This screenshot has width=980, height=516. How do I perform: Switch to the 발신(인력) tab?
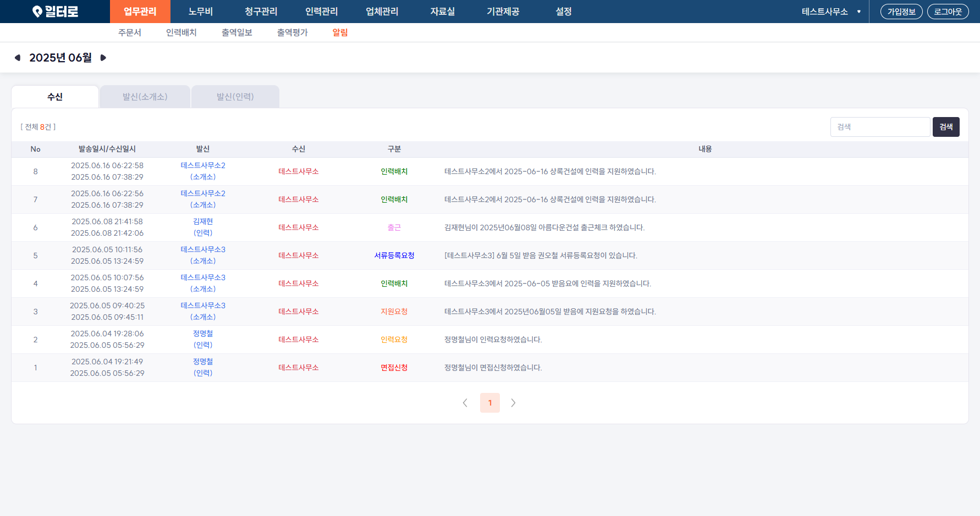click(235, 97)
